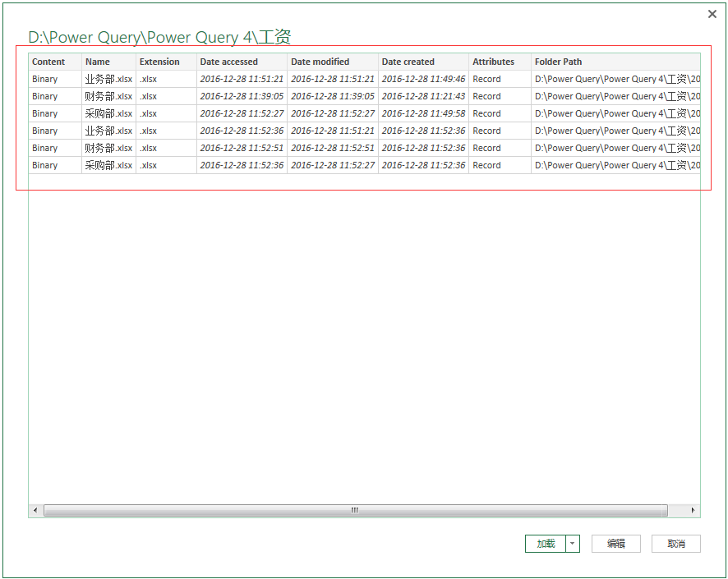Click the horizontal scrollbar left arrow
This screenshot has width=728, height=579.
click(35, 510)
